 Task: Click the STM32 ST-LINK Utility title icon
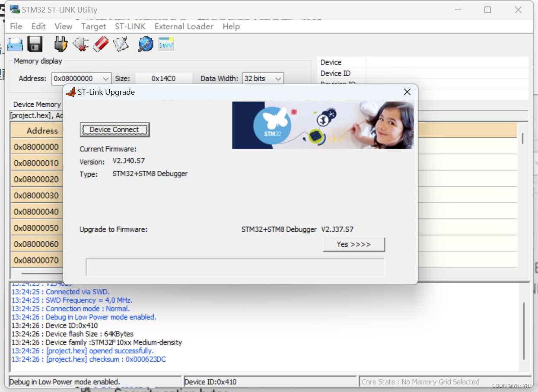14,9
